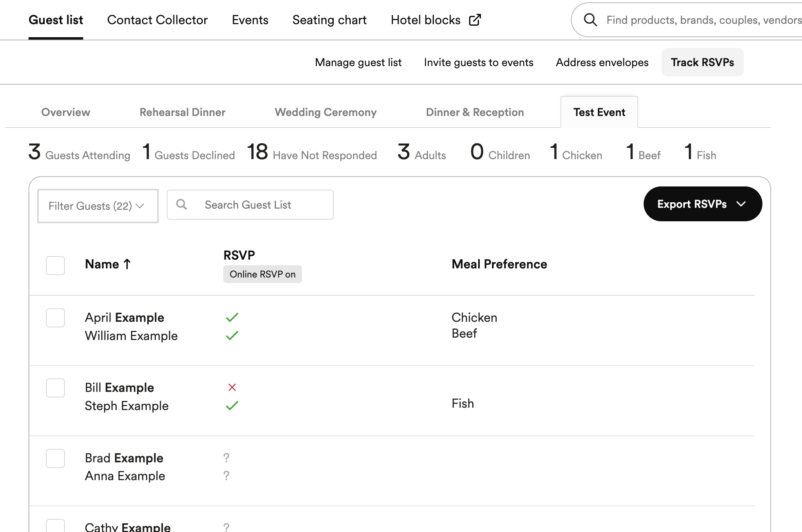Select the Test Event tab
This screenshot has width=802, height=532.
coord(599,112)
